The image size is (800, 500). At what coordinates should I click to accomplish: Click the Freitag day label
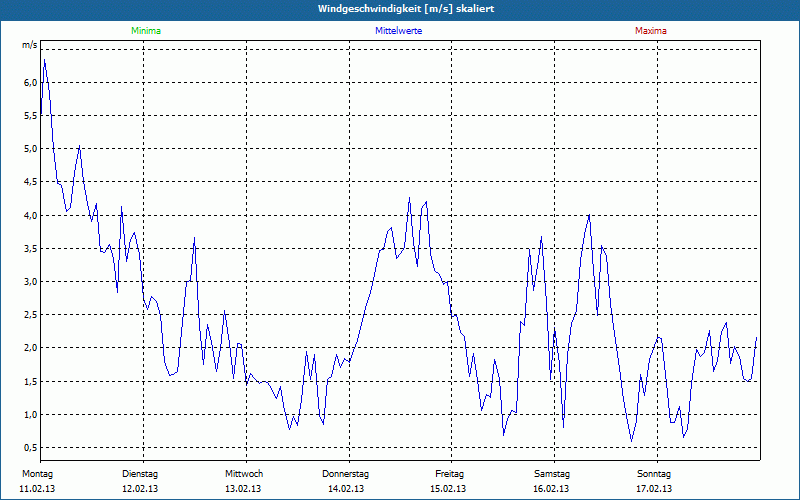(449, 474)
